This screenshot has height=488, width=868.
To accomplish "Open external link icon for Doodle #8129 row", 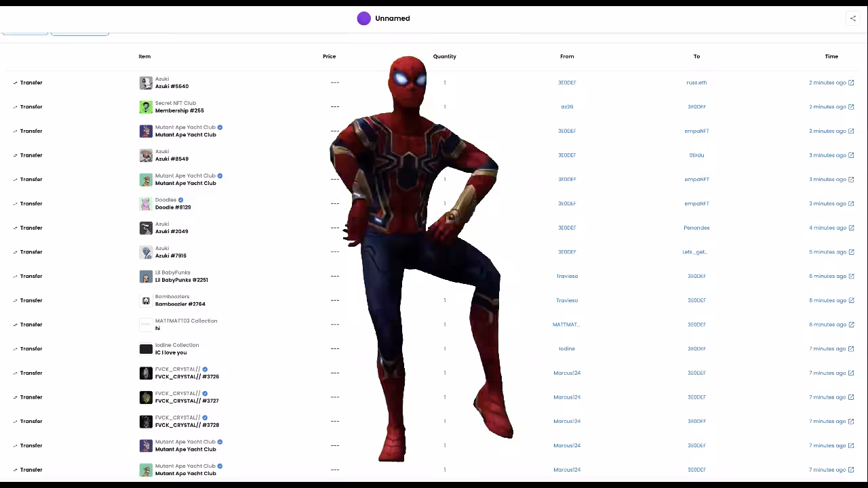I will point(851,204).
